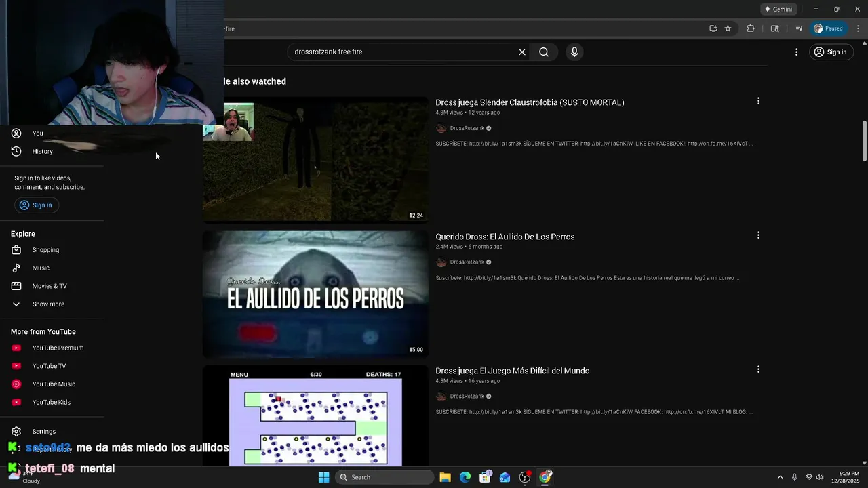868x488 pixels.
Task: Click the 4.8M views text
Action: 449,113
